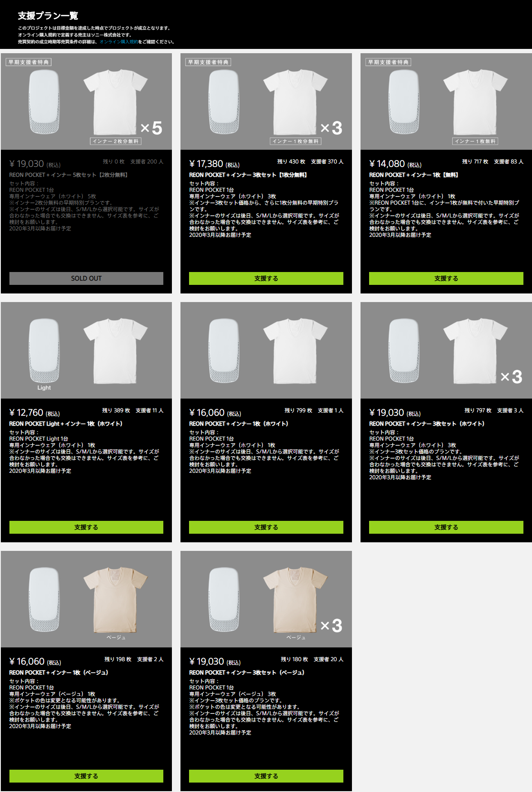This screenshot has width=532, height=792.
Task: Click the 残り 799 枚 支援者 1 人 text
Action: point(314,411)
